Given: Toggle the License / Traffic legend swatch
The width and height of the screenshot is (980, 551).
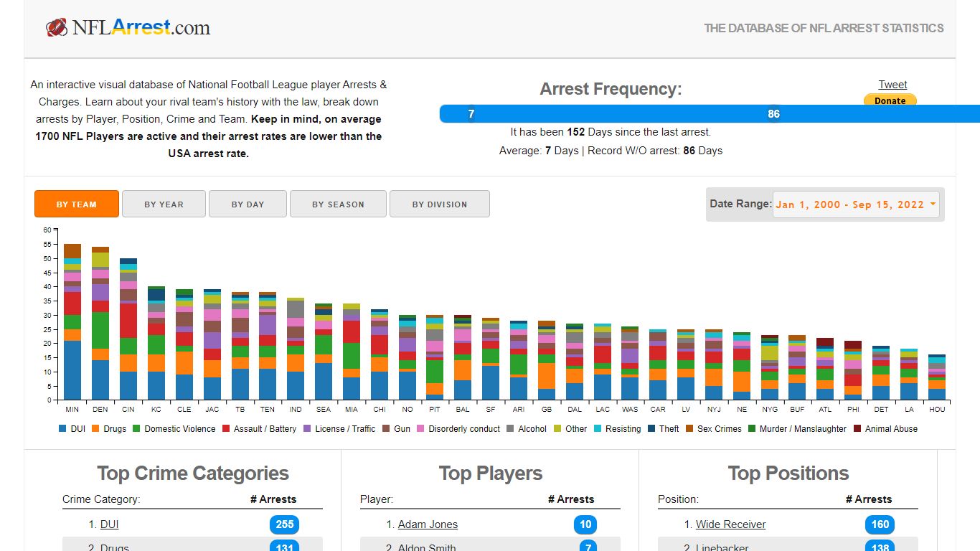Looking at the screenshot, I should 307,428.
